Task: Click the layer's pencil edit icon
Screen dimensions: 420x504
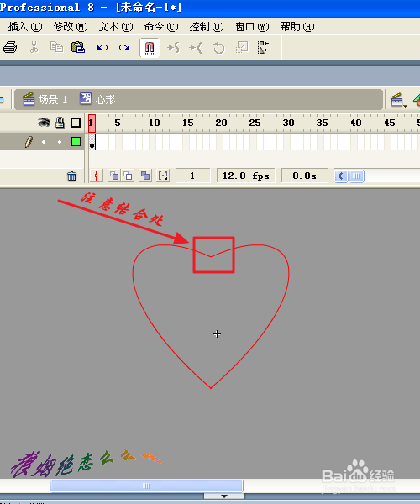Action: [29, 142]
